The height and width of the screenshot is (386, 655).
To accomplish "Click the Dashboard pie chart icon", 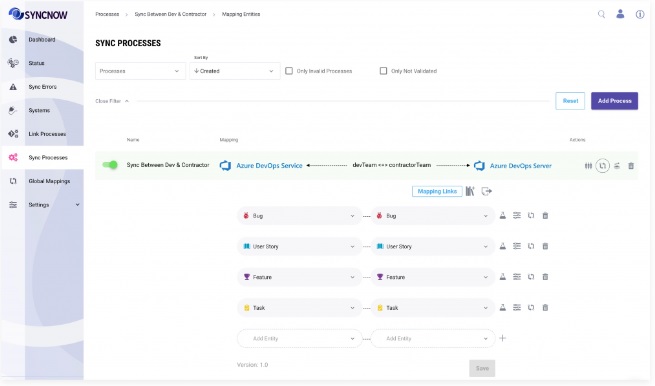I will 13,39.
